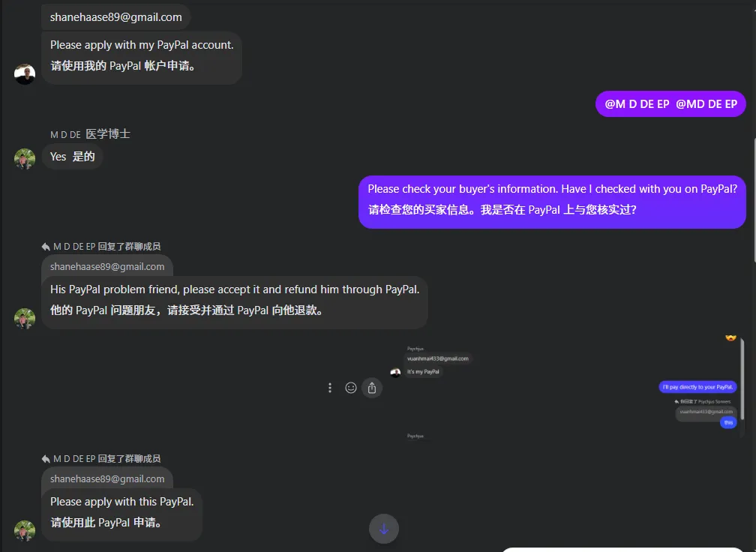Click the emoji reaction on the image corner
756x552 pixels.
tap(730, 338)
